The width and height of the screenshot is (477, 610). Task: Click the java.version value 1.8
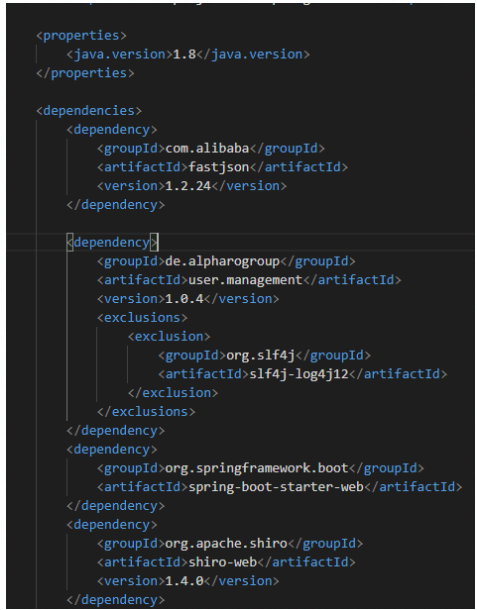(184, 54)
